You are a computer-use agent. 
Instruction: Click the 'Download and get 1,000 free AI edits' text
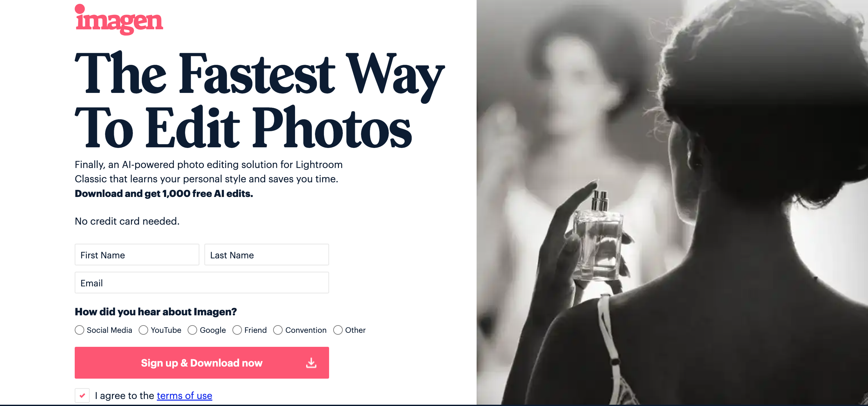point(164,193)
